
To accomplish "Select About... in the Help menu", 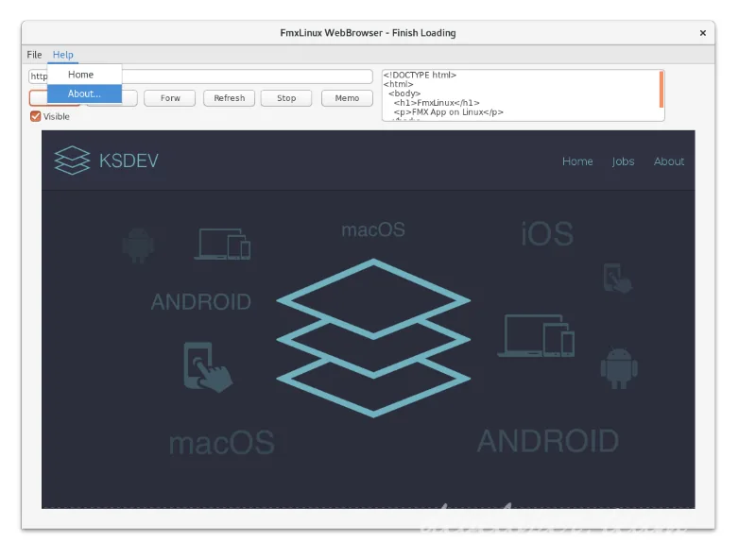I will (x=84, y=93).
